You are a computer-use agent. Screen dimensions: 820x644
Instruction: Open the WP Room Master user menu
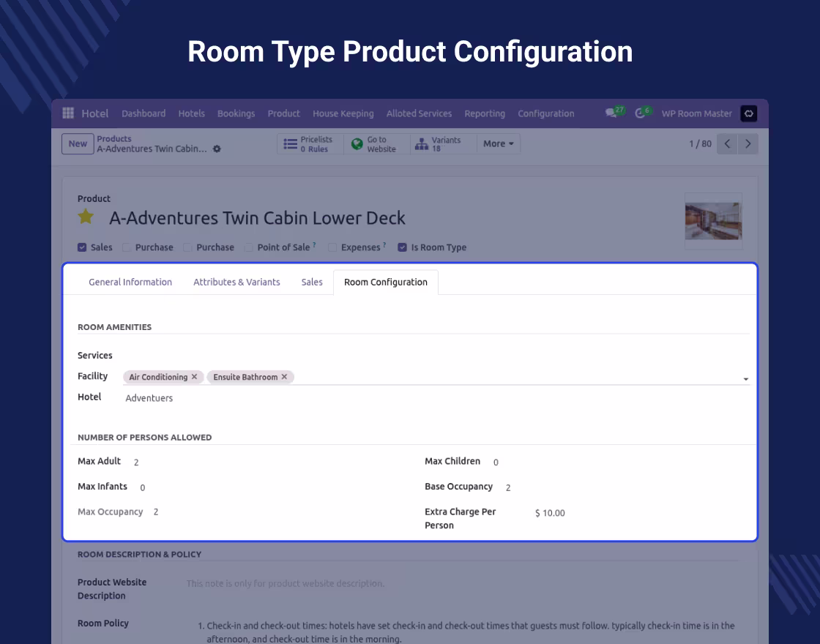coord(696,113)
